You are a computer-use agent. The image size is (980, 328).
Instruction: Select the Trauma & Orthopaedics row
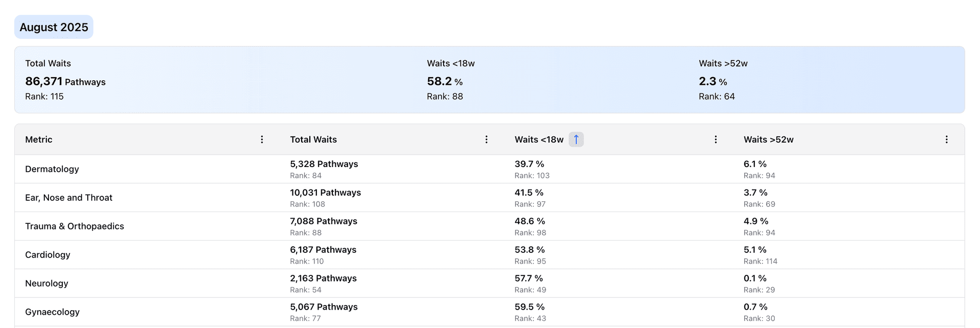(75, 226)
